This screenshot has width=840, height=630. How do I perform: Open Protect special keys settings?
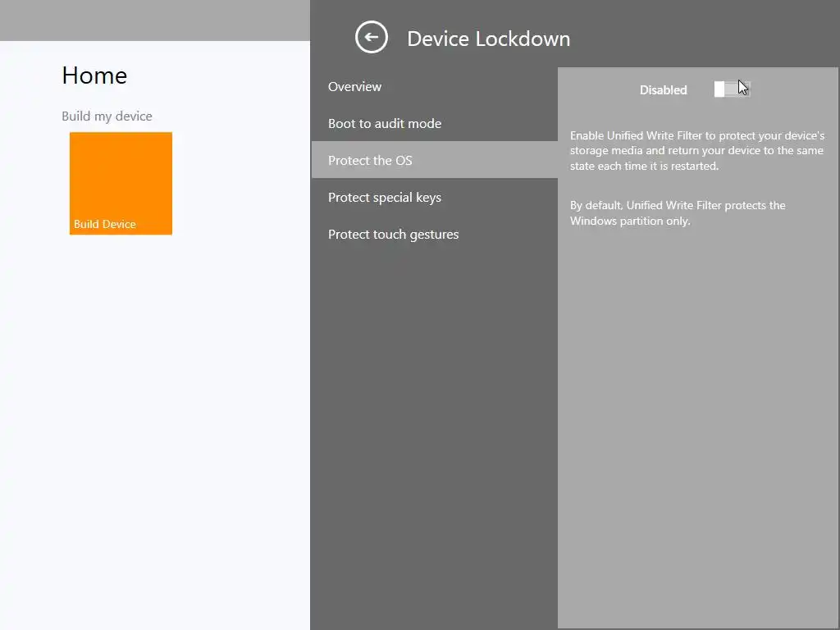pyautogui.click(x=385, y=198)
